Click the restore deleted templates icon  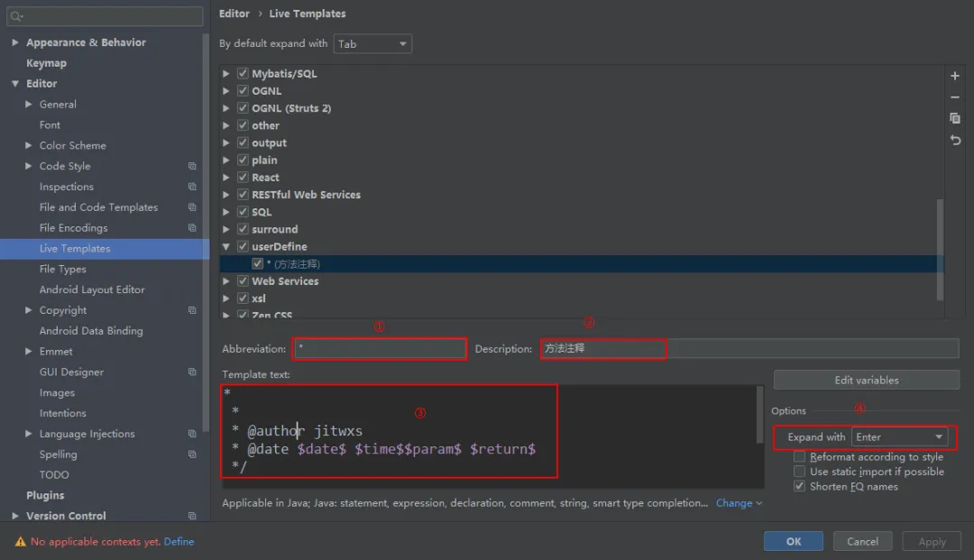[x=955, y=140]
